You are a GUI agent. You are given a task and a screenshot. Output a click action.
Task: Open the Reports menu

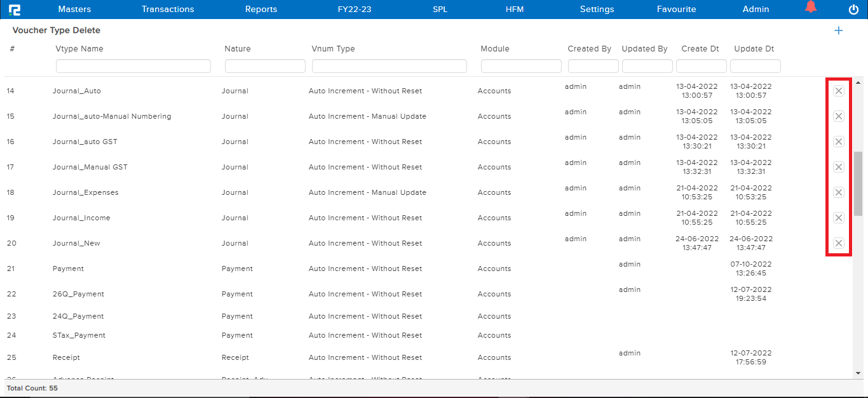coord(261,9)
